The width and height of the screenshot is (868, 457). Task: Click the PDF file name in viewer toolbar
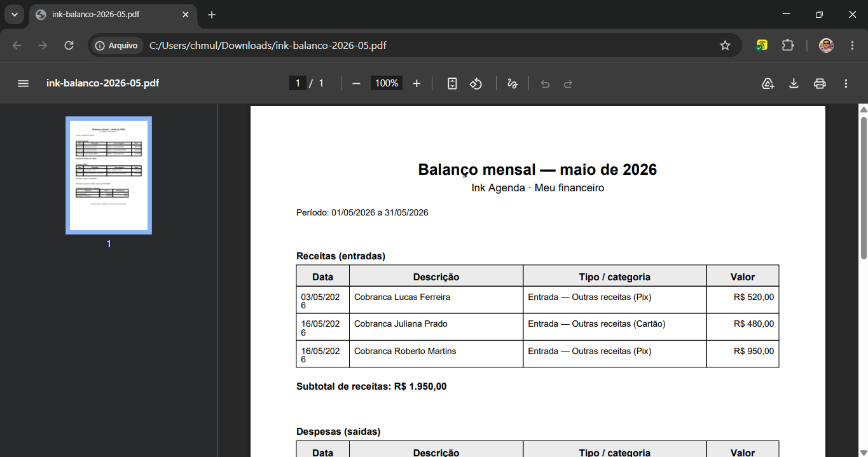click(x=102, y=83)
